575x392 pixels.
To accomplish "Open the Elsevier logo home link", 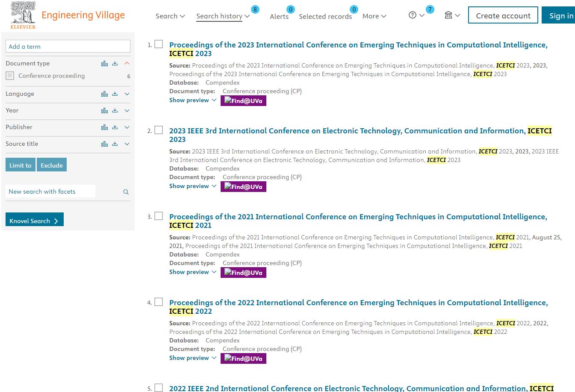I will (x=23, y=15).
